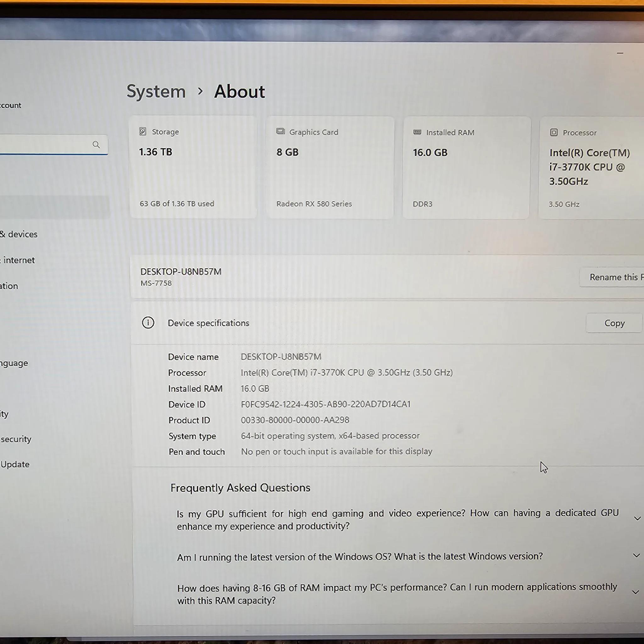Click the '63 GB of 1.36 TB used' text
This screenshot has width=644, height=644.
click(177, 204)
